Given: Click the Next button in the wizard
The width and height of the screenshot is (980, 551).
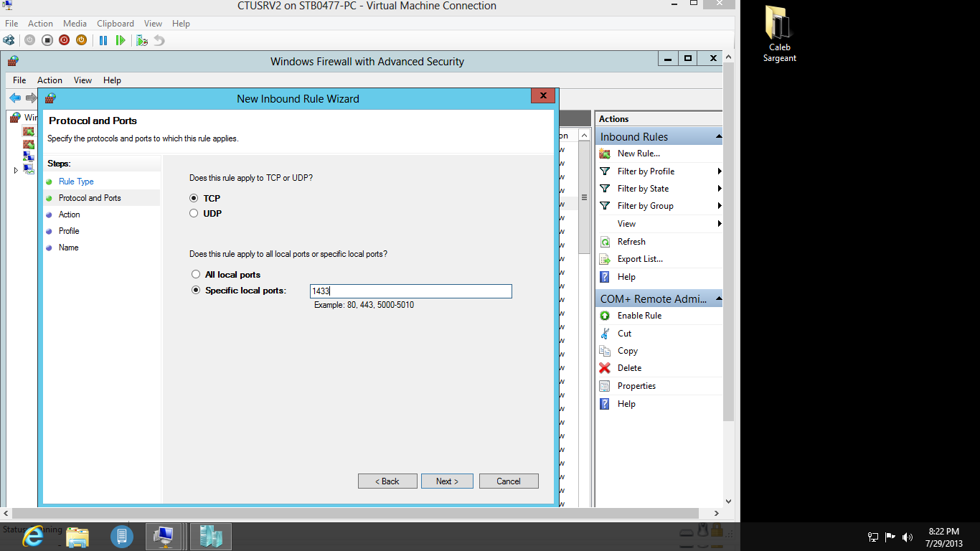Looking at the screenshot, I should tap(447, 481).
